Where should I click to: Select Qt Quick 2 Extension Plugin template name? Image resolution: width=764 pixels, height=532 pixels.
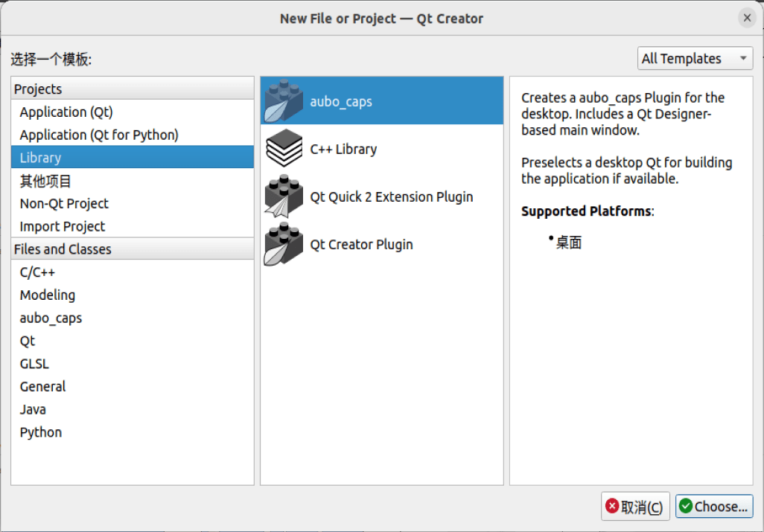coord(392,196)
